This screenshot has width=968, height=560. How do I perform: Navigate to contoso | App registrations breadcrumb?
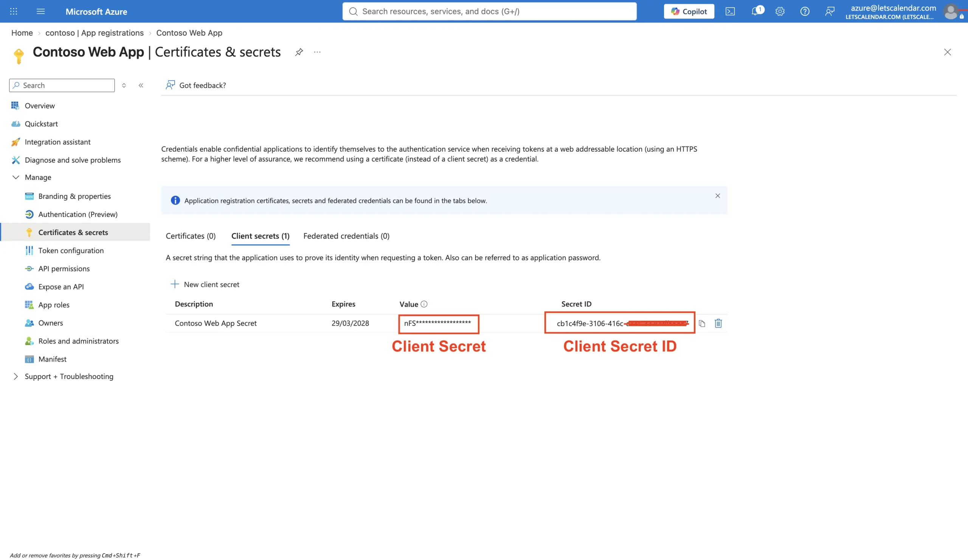click(x=95, y=32)
